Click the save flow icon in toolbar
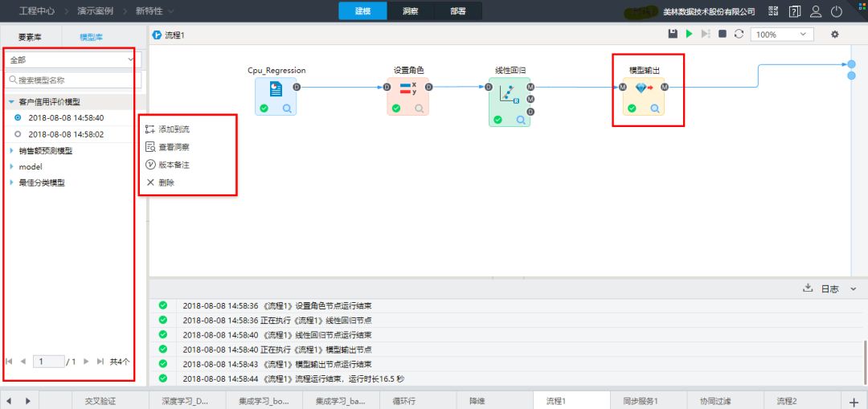868x409 pixels. [673, 34]
